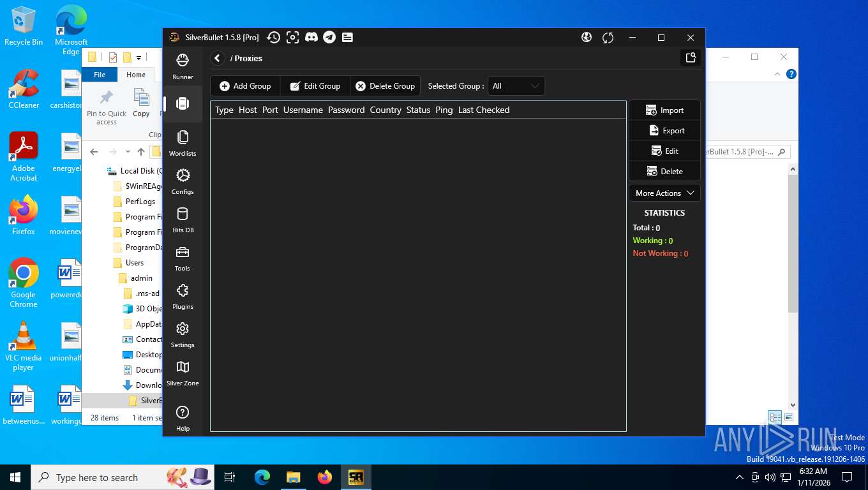Open SilverBullet from the taskbar
This screenshot has height=490, width=868.
coord(355,477)
